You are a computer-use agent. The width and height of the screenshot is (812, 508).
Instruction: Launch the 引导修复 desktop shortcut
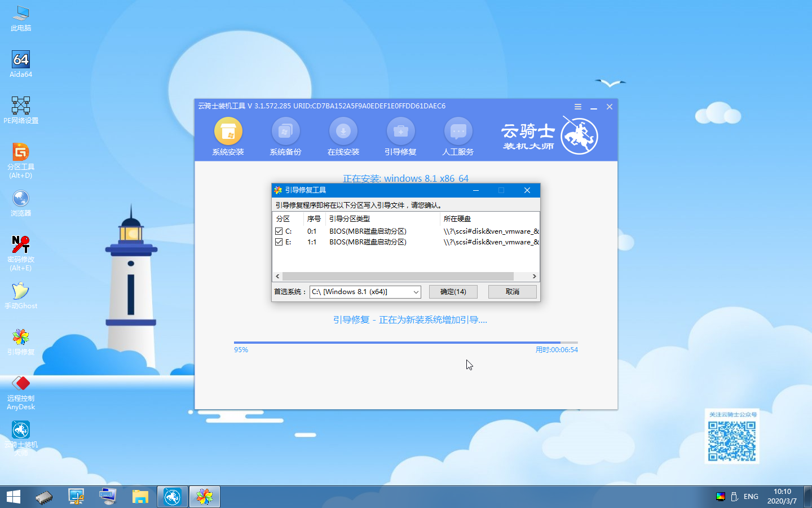pyautogui.click(x=21, y=343)
